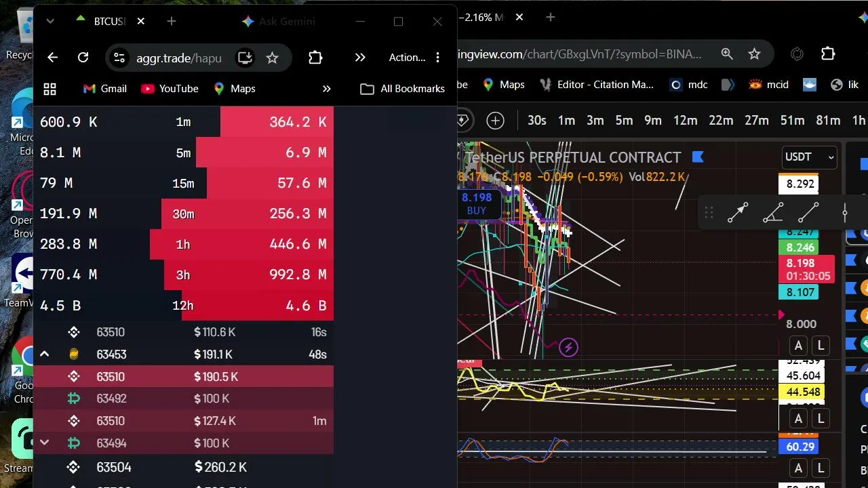Select the 12m timeframe in TradingView
868x488 pixels.
685,121
